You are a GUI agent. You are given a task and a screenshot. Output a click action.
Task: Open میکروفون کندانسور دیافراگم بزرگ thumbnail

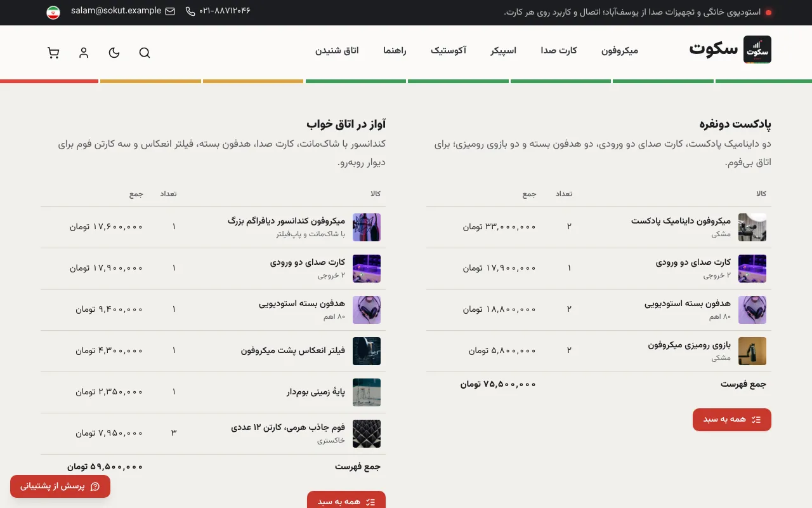click(367, 227)
